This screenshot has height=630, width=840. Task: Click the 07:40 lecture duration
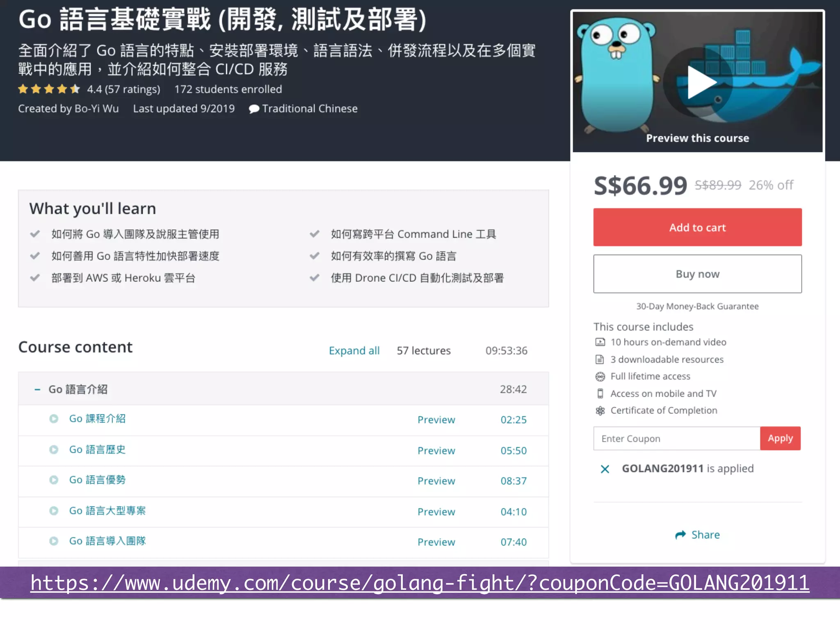514,542
